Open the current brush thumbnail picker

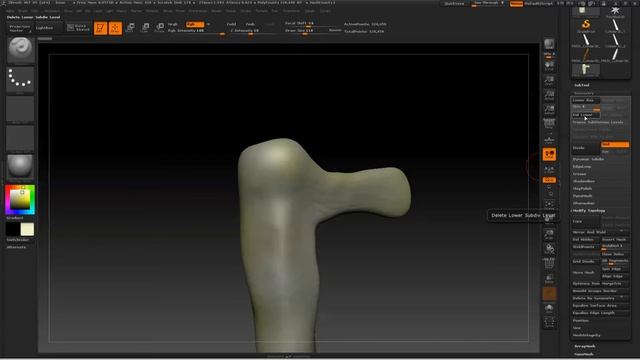(x=20, y=49)
